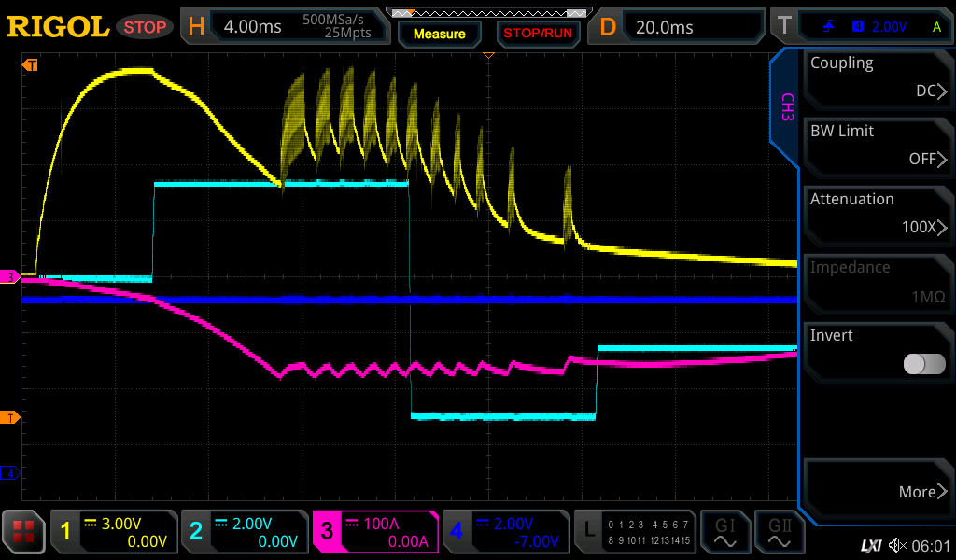The height and width of the screenshot is (560, 956).
Task: Click the orange trigger level marker on left edge
Action: 11,416
